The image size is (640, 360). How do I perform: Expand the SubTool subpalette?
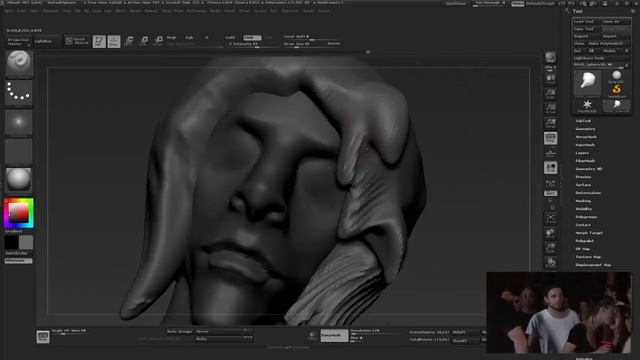click(x=583, y=121)
